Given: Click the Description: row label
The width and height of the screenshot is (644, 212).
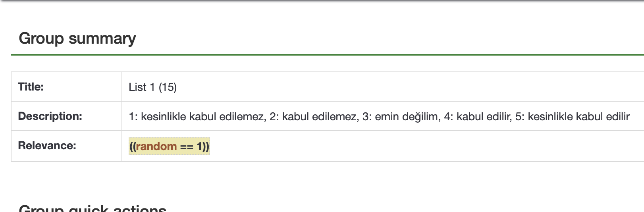Looking at the screenshot, I should pos(50,116).
